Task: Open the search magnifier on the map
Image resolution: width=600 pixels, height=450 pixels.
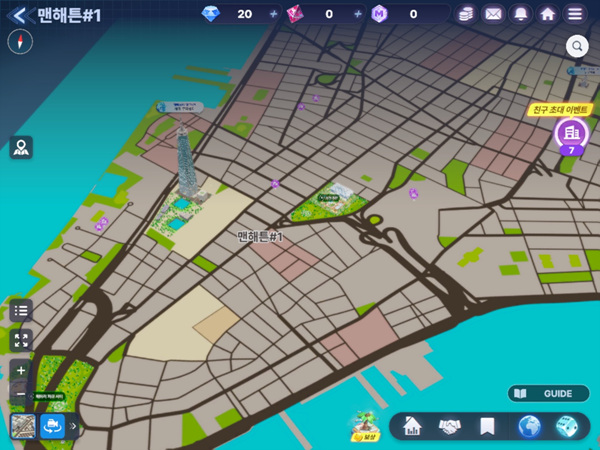Action: [577, 45]
